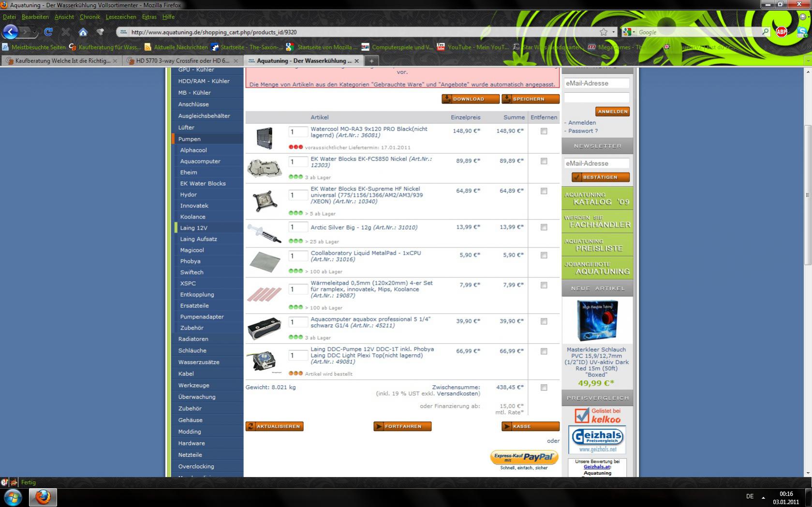
Task: Reload page with the refresh icon
Action: pyautogui.click(x=48, y=32)
